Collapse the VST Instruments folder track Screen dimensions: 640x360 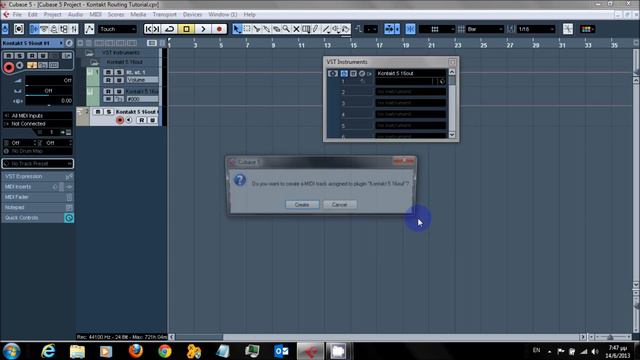[x=89, y=53]
